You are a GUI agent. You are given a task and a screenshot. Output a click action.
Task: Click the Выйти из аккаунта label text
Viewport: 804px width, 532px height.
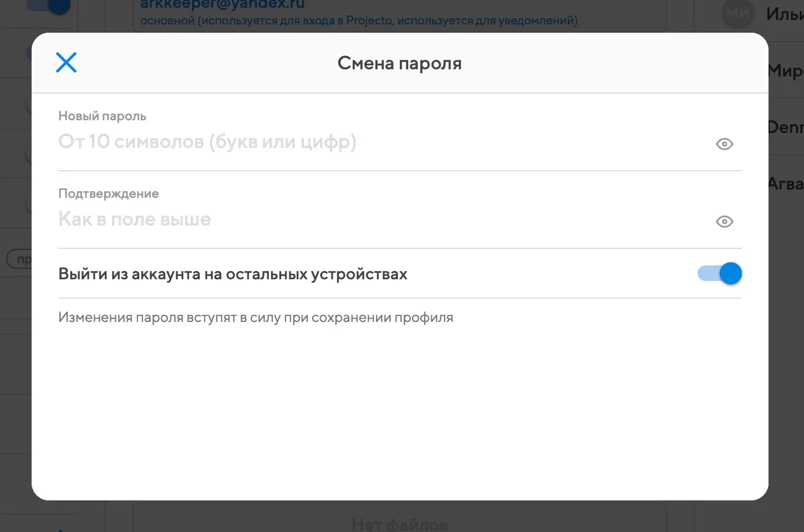click(x=232, y=274)
